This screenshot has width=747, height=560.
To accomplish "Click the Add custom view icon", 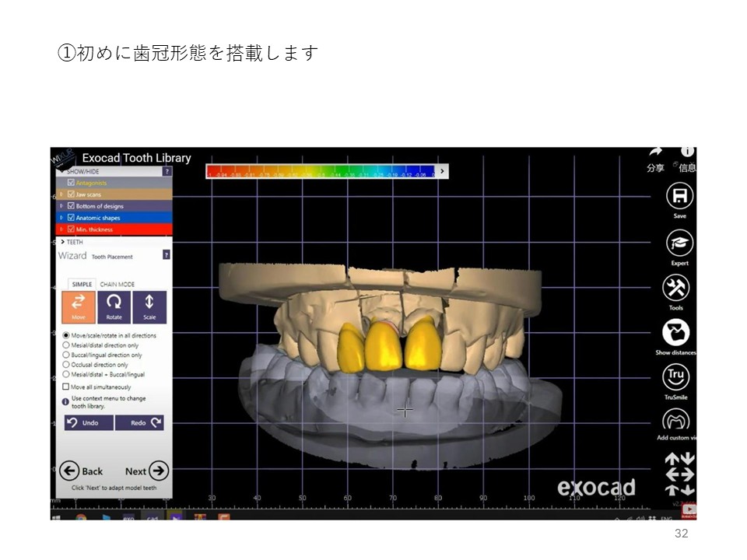I will pyautogui.click(x=675, y=421).
